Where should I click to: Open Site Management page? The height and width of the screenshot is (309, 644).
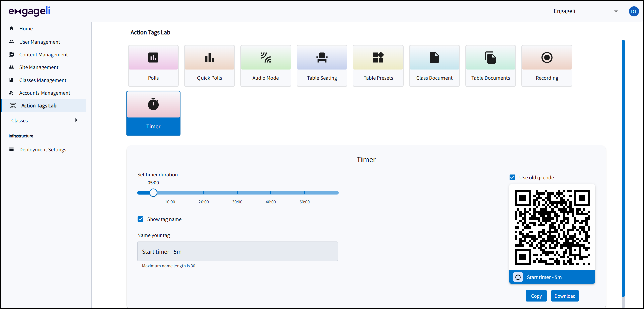[39, 67]
